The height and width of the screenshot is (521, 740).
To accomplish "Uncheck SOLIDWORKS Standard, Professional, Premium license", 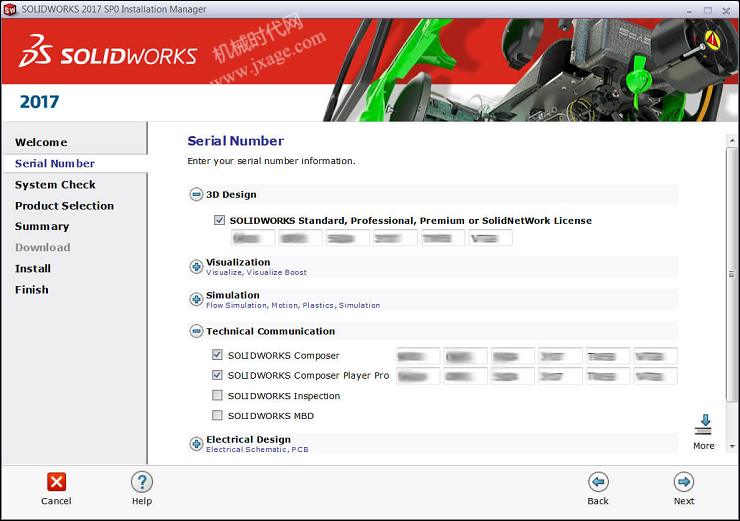I will 219,220.
